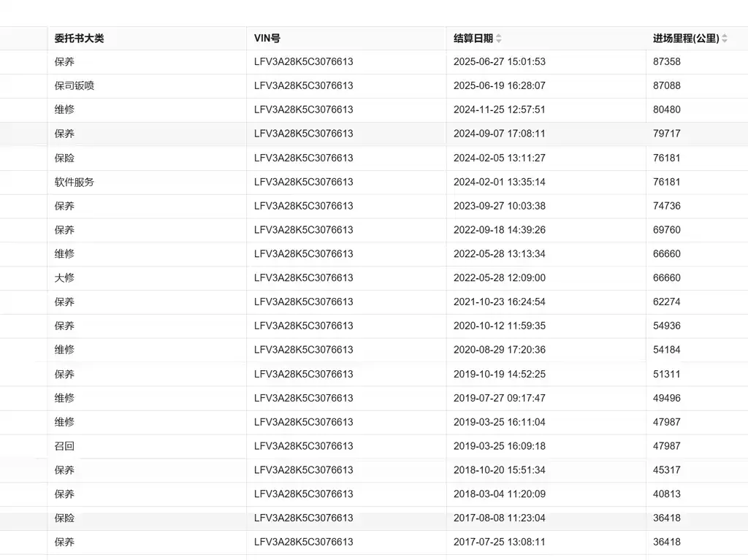Click the VIN in the 2024-09-07 row
Viewport: 748px width, 560px height.
[303, 134]
